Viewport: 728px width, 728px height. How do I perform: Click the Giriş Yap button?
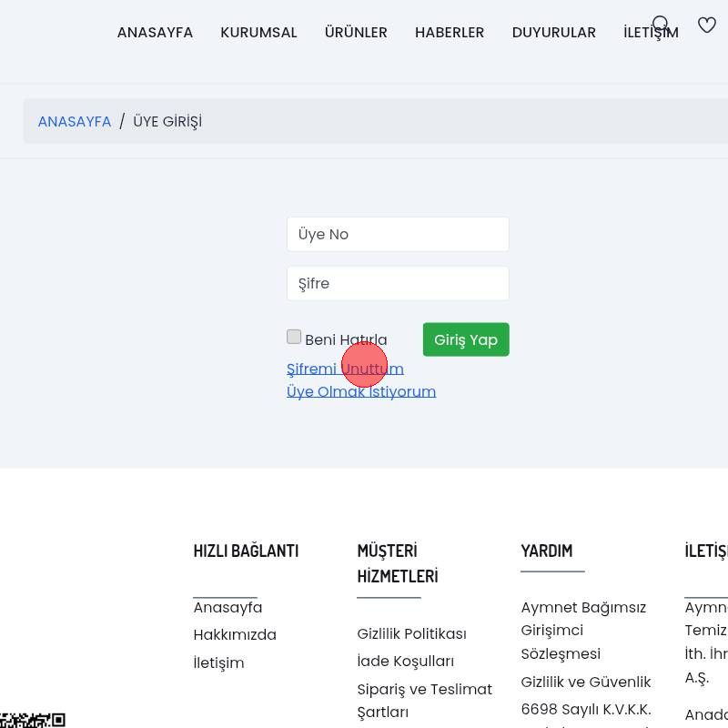pyautogui.click(x=466, y=339)
